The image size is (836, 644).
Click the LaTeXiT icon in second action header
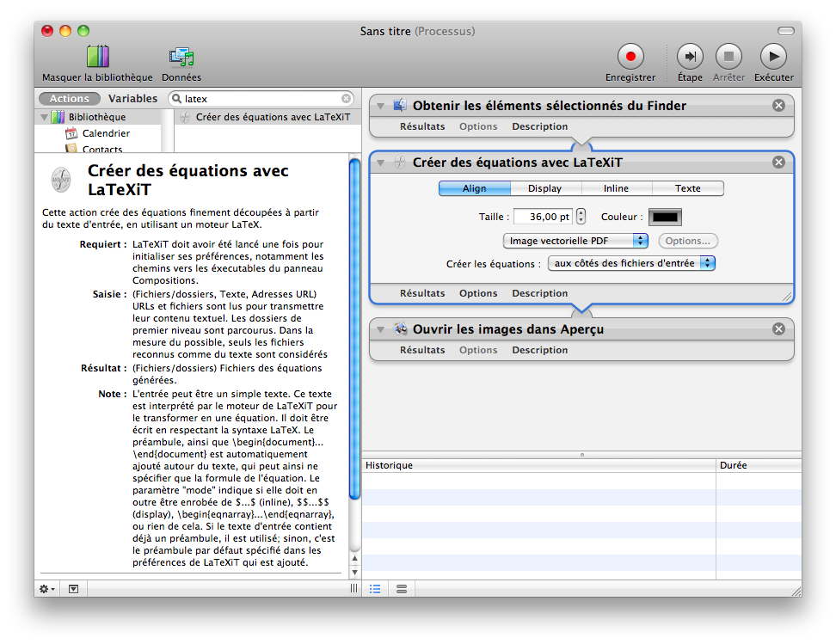[400, 162]
